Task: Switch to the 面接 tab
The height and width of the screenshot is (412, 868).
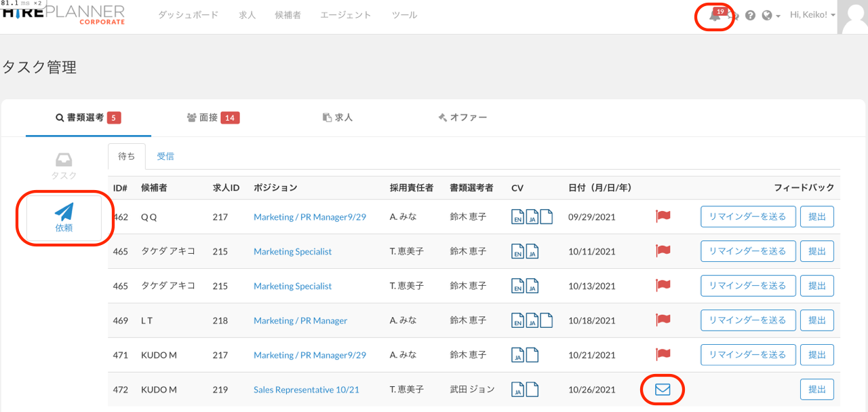Action: tap(212, 117)
